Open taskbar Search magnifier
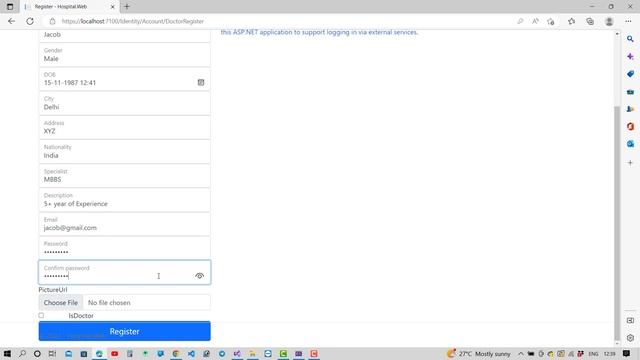640x360 pixels. 22,353
